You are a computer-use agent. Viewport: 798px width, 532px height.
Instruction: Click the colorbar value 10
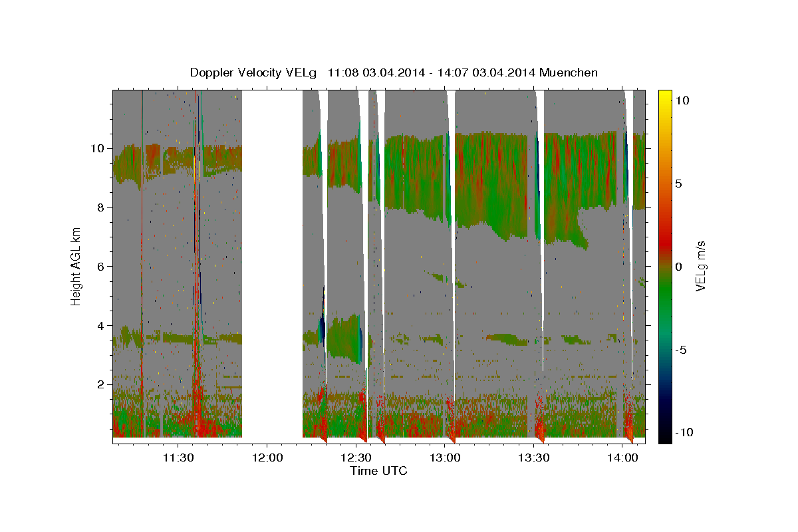683,100
